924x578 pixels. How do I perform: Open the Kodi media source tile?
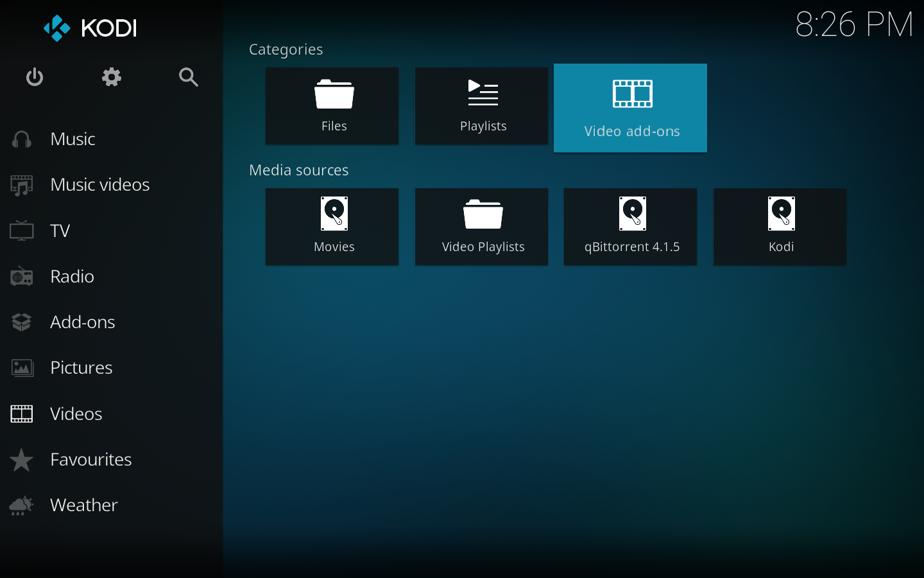point(780,227)
